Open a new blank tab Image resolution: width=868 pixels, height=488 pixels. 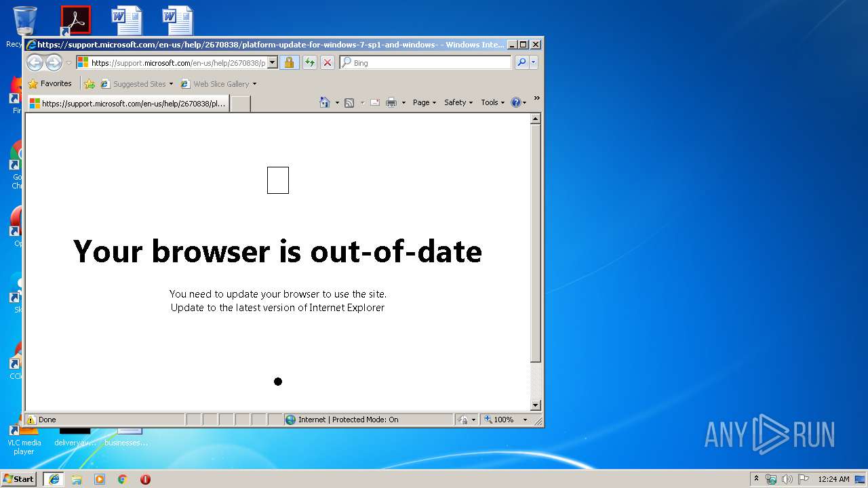coord(240,104)
